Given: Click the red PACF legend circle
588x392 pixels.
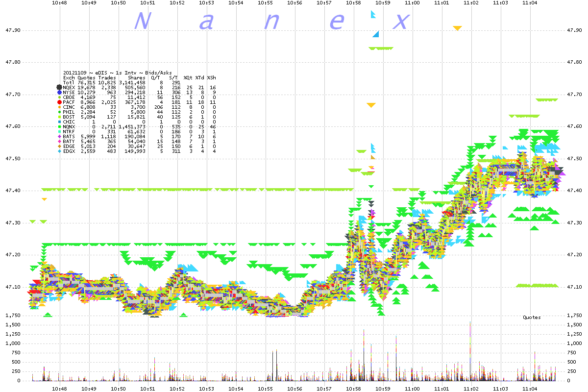Looking at the screenshot, I should 59,102.
